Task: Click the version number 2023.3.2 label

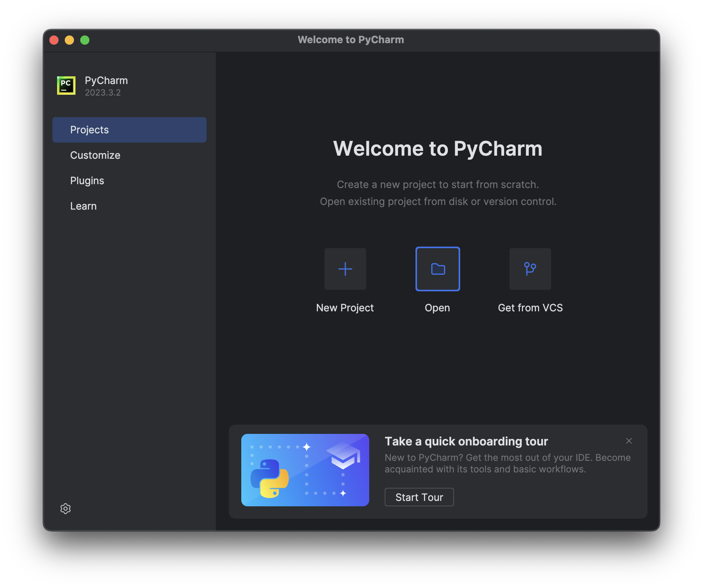Action: click(x=103, y=92)
